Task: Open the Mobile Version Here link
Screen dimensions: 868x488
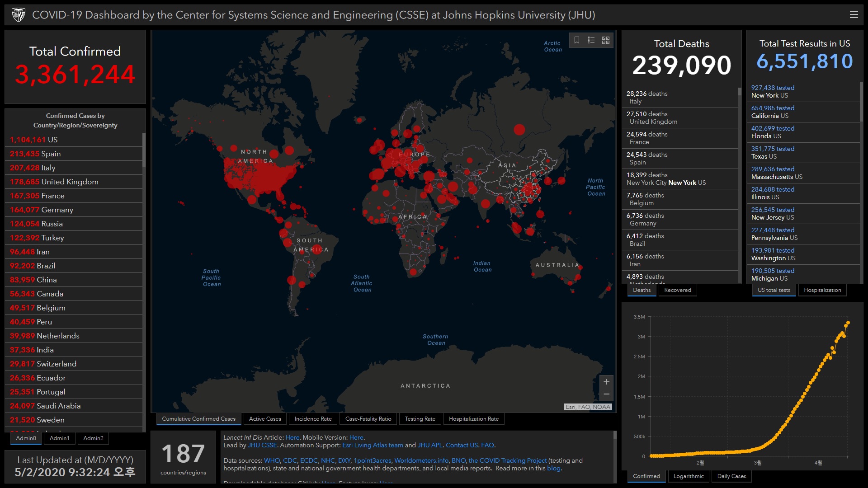Action: 356,437
